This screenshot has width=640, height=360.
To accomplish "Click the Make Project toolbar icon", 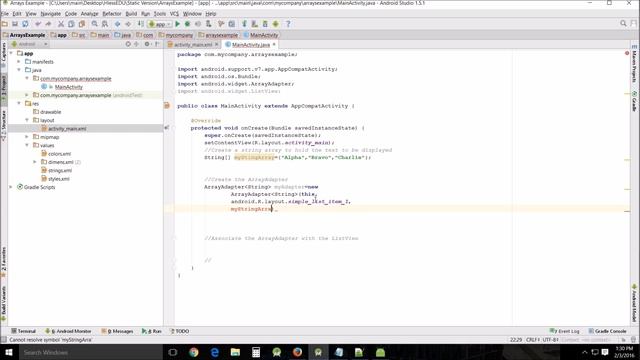I will pyautogui.click(x=140, y=24).
